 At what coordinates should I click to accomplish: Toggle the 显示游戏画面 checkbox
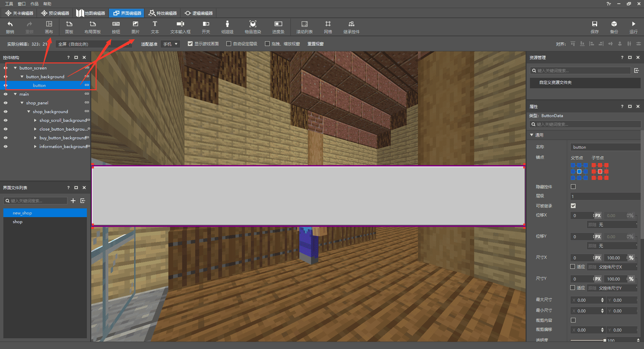pyautogui.click(x=190, y=44)
